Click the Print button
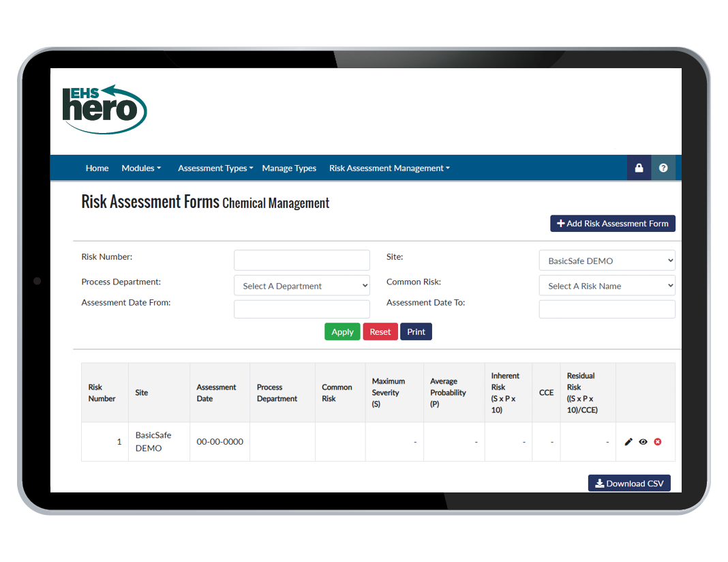The image size is (728, 562). [416, 332]
